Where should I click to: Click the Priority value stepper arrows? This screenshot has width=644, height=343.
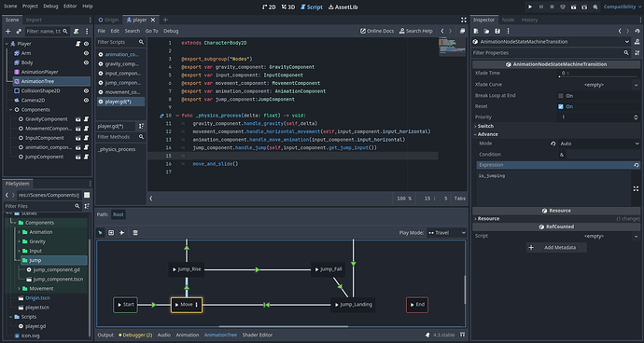pyautogui.click(x=637, y=117)
